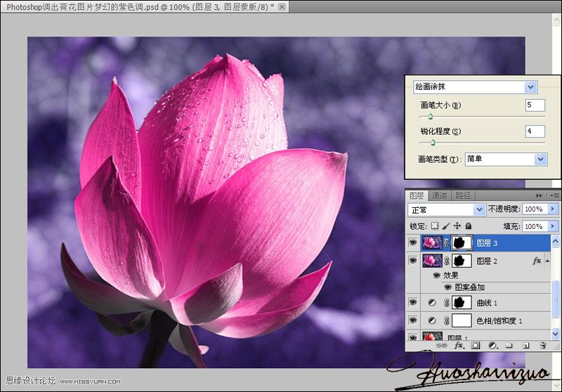Open the 不透明度 opacity slider arrow

[553, 209]
